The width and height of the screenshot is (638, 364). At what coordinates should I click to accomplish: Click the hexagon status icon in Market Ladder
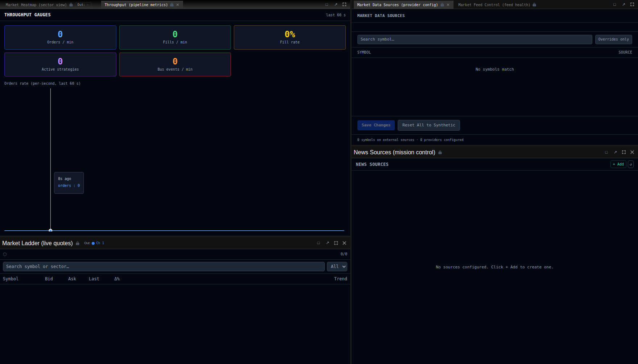point(5,254)
